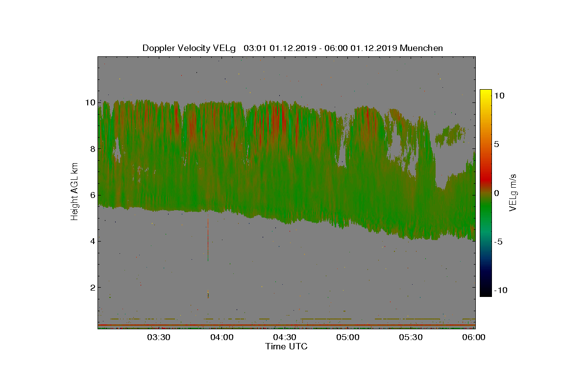Click the height axis label 2
The image size is (588, 392).
pos(91,287)
